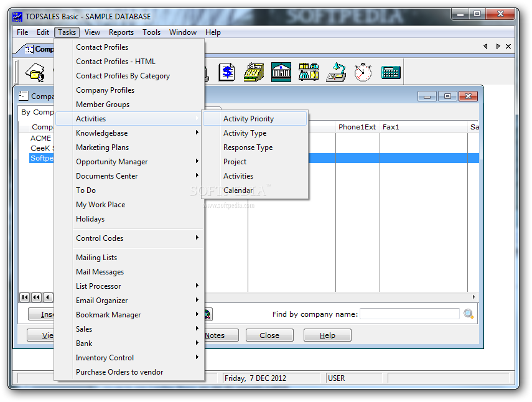
Task: Open the dollar invoice document icon
Action: tap(226, 72)
